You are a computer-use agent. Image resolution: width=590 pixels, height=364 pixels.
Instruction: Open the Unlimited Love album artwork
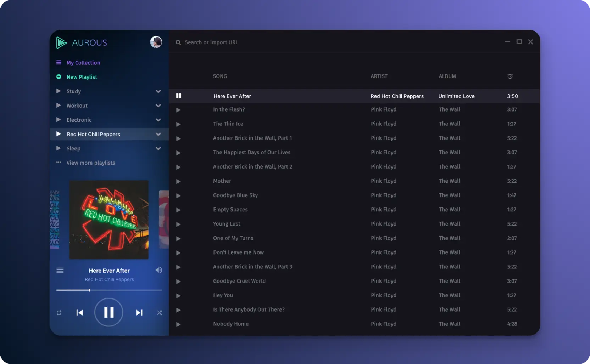[x=109, y=220]
